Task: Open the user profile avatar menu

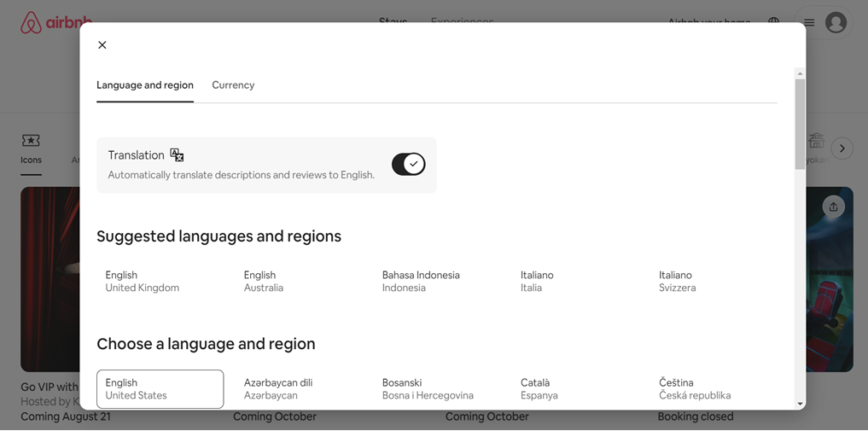Action: pos(836,23)
